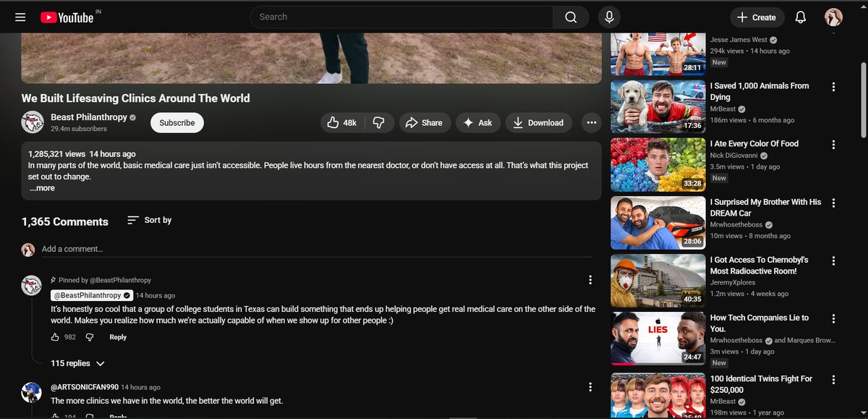The height and width of the screenshot is (419, 868).
Task: Open menu for 100 Identical Twins video
Action: tap(833, 379)
